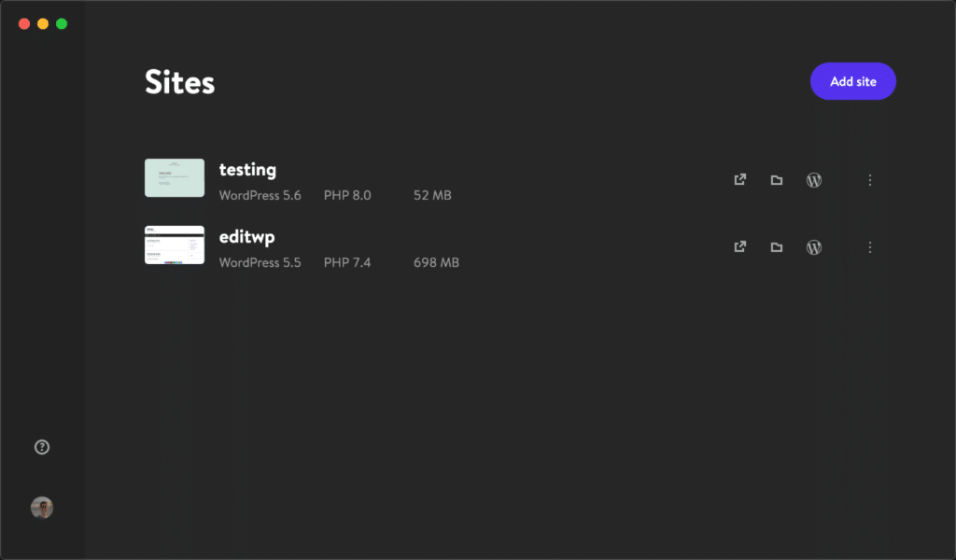Open the site folder for testing
The height and width of the screenshot is (560, 956).
point(776,179)
